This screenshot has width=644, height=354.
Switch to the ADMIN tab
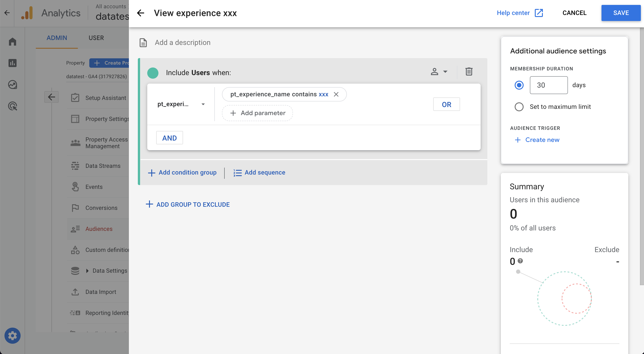coord(57,38)
